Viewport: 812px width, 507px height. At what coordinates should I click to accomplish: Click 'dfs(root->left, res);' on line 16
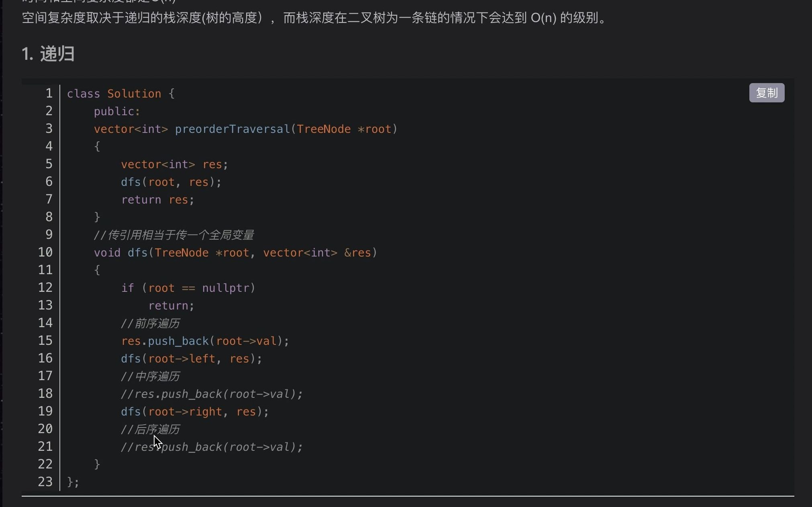(x=192, y=359)
